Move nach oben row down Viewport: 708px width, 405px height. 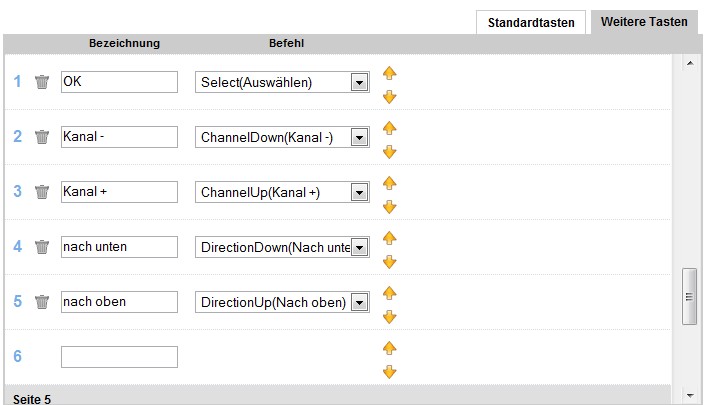point(390,317)
